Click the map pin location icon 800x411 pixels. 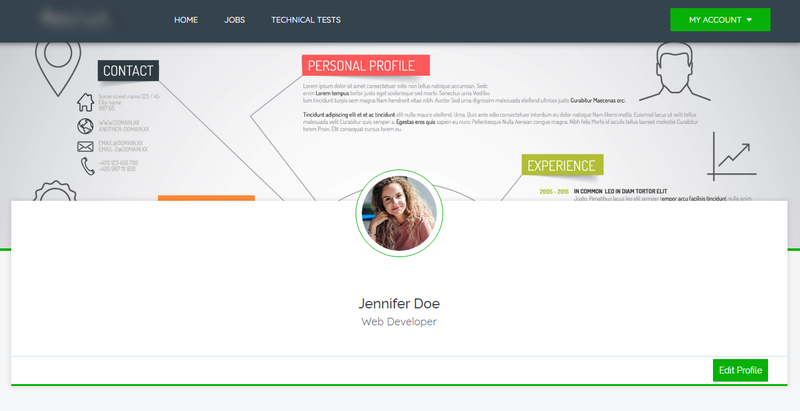point(56,65)
